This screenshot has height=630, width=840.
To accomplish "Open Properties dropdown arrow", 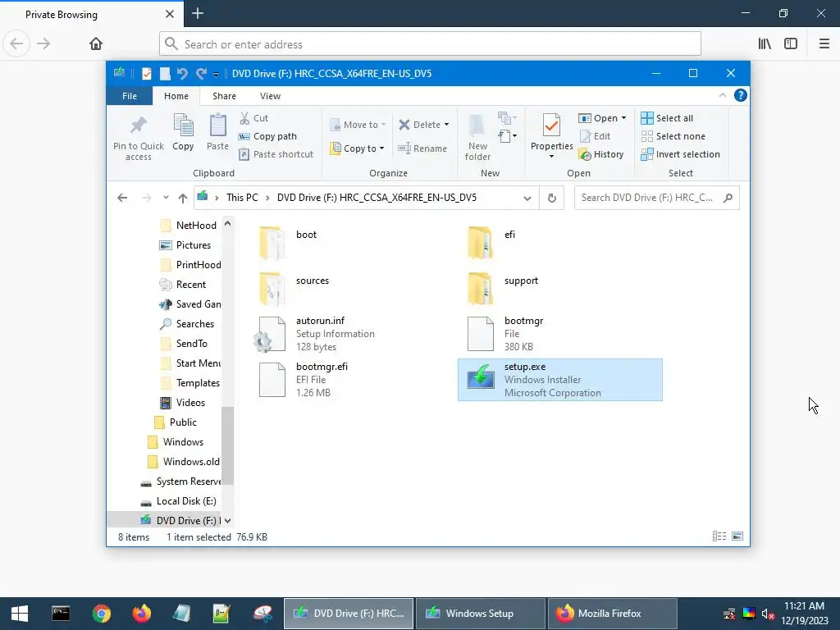I will coord(551,157).
